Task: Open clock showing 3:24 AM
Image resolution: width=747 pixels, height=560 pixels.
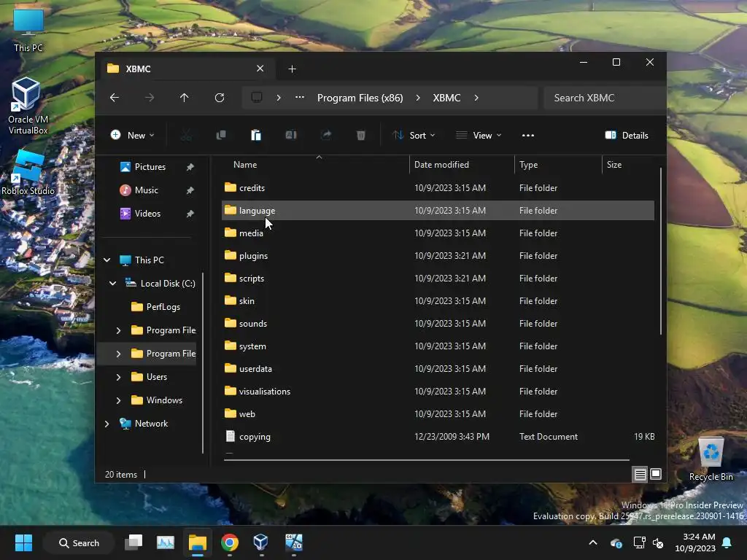Action: (x=695, y=542)
